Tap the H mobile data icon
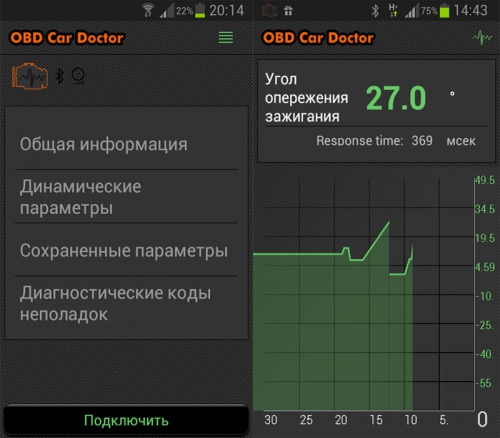Viewport: 500px width, 438px height. (393, 10)
